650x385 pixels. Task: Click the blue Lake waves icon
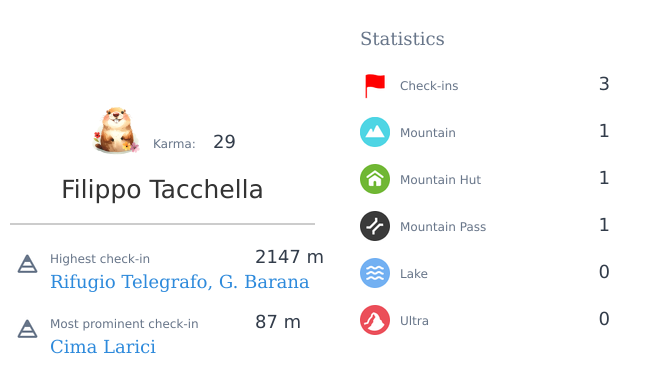(375, 273)
